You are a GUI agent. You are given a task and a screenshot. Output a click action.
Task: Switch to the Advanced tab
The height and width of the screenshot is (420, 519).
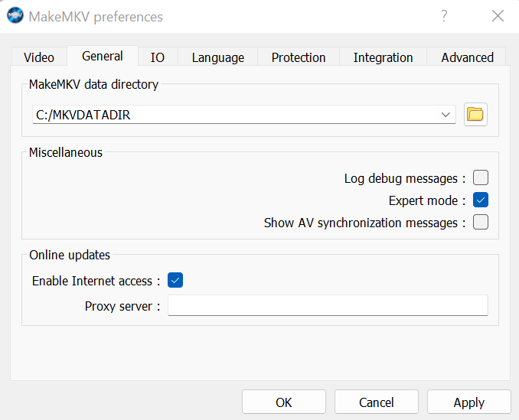[x=467, y=57]
